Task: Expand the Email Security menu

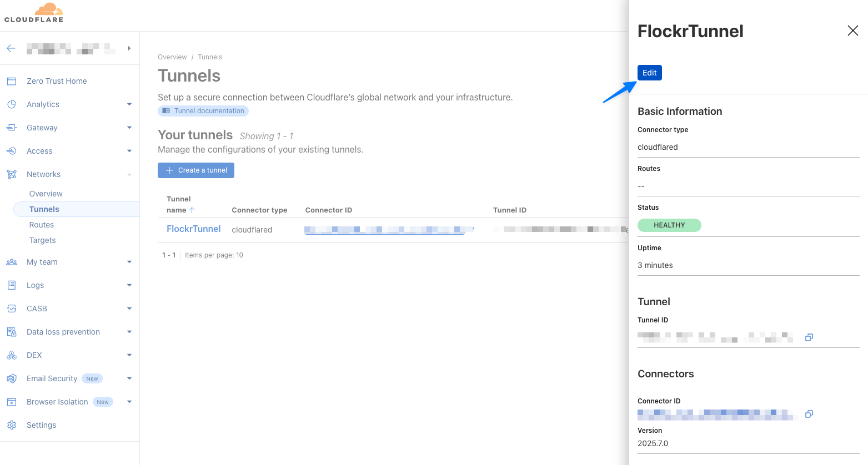Action: point(129,378)
